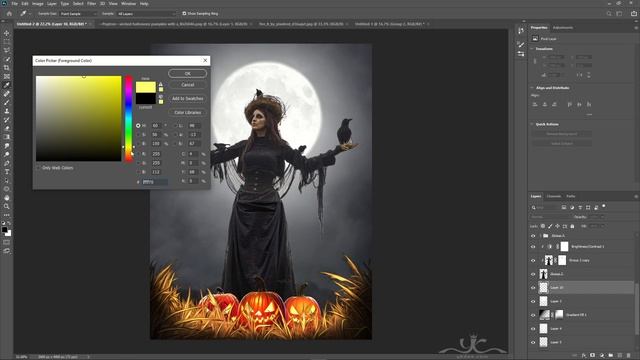Select the H (hue) radio button
The image size is (640, 360).
tap(138, 126)
